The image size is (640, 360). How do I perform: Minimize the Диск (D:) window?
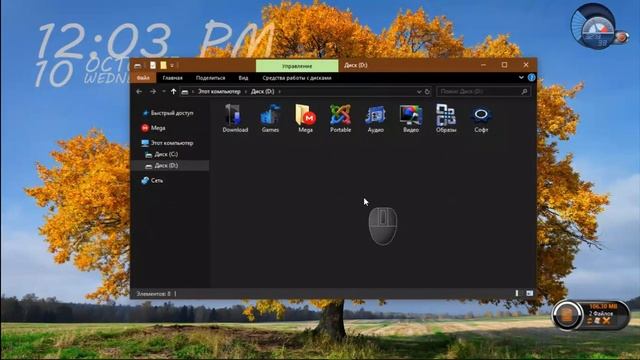[483, 65]
